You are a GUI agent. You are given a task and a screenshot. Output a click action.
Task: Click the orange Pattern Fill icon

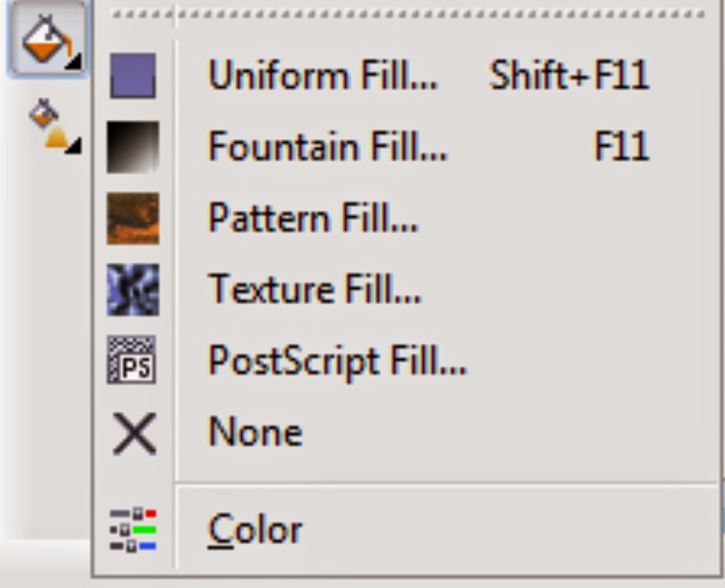click(133, 218)
